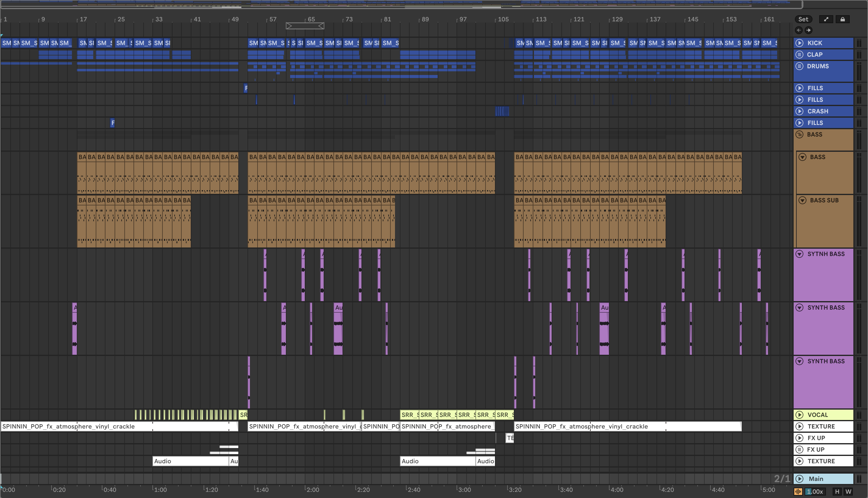Toggle the W optimize width button

(x=848, y=492)
